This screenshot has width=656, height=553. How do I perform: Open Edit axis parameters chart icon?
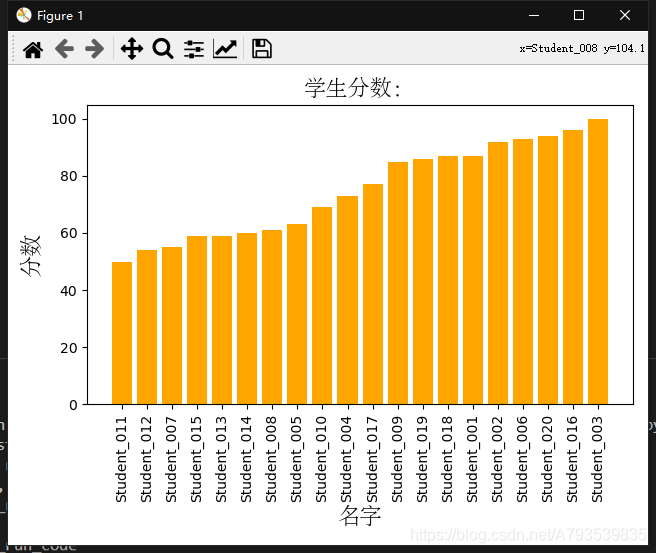click(x=225, y=49)
